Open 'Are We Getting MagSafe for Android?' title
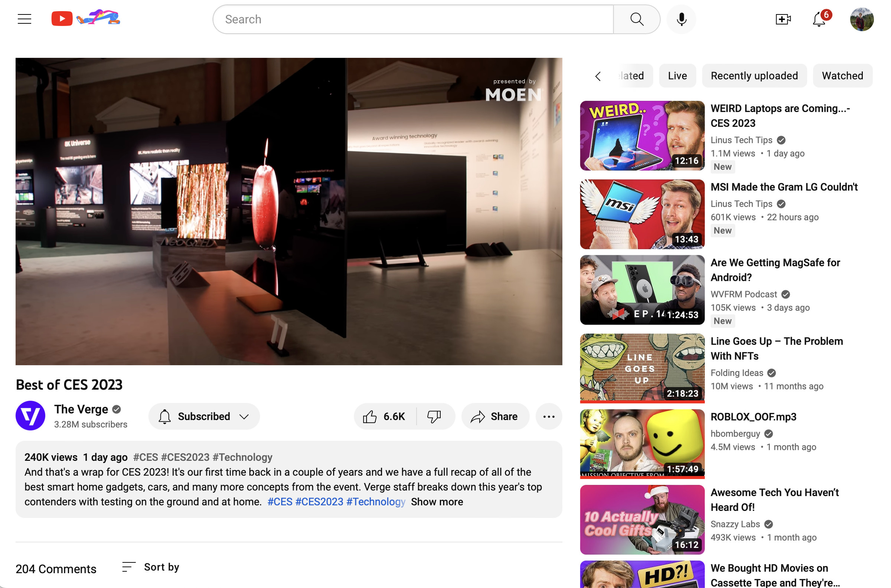 pyautogui.click(x=776, y=270)
